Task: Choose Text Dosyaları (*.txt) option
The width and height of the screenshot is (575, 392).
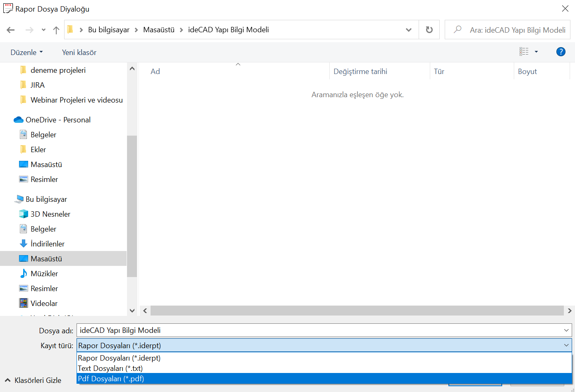Action: point(110,368)
